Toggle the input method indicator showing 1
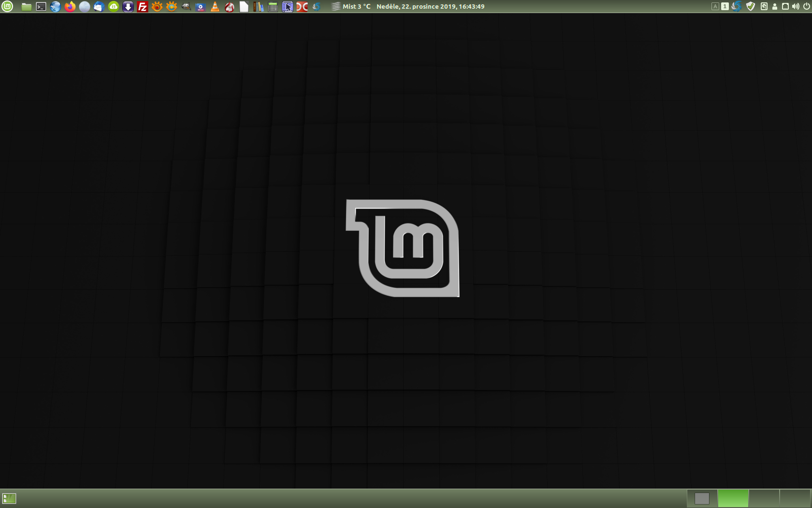The image size is (812, 508). (x=725, y=7)
